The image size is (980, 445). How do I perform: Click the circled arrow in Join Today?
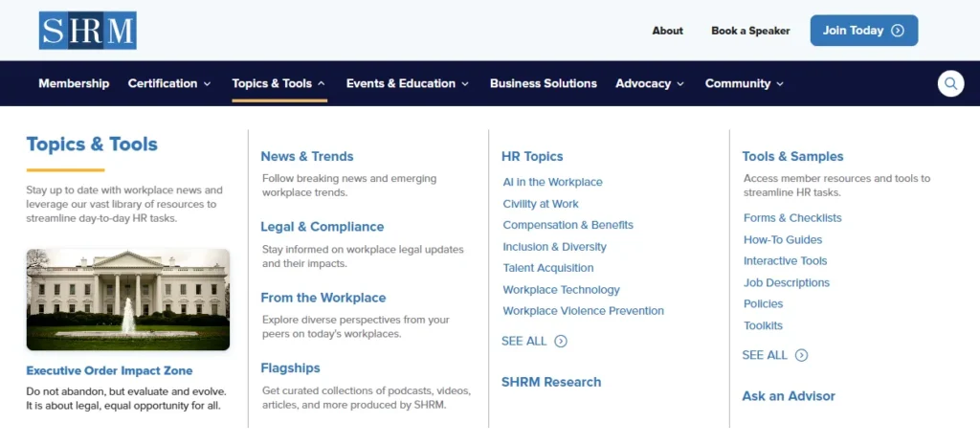pyautogui.click(x=898, y=31)
